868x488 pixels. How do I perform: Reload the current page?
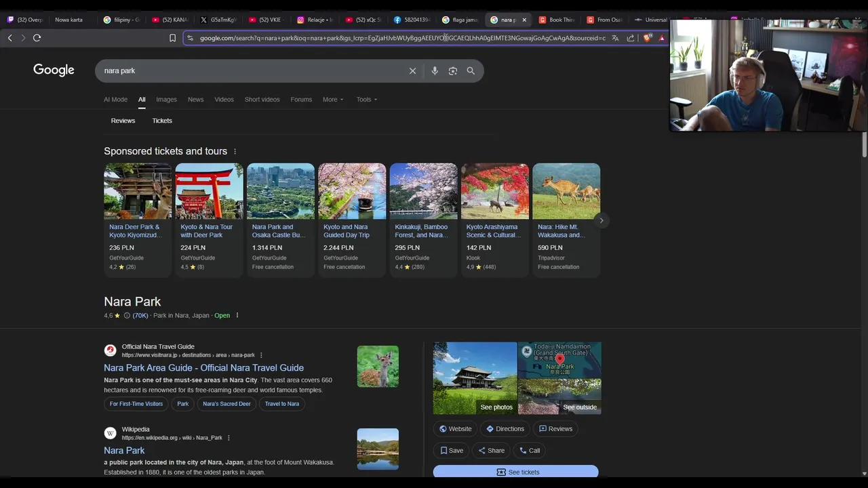[37, 38]
